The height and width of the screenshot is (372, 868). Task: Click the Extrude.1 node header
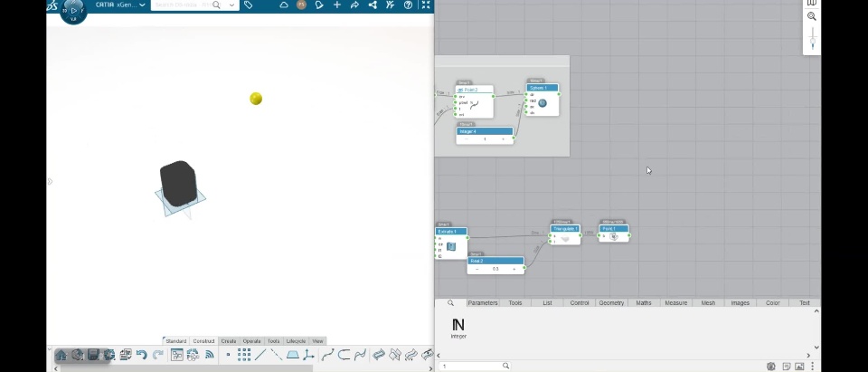(451, 231)
